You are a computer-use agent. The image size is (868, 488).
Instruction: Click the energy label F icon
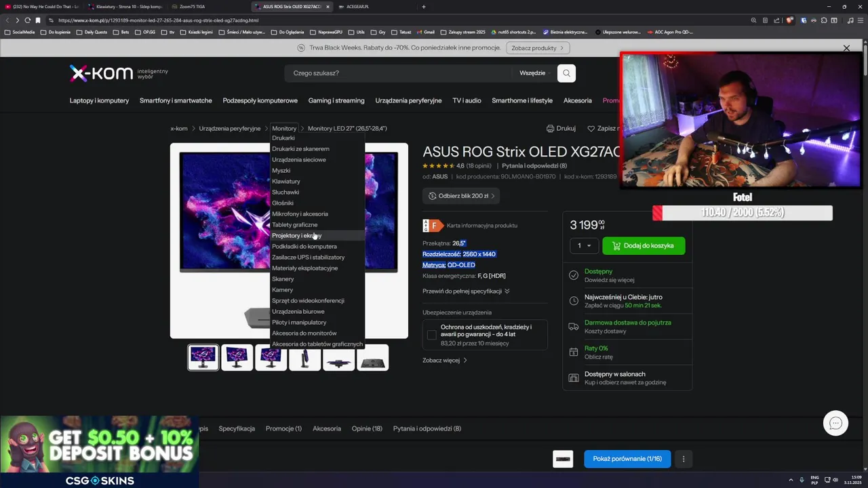coord(432,226)
